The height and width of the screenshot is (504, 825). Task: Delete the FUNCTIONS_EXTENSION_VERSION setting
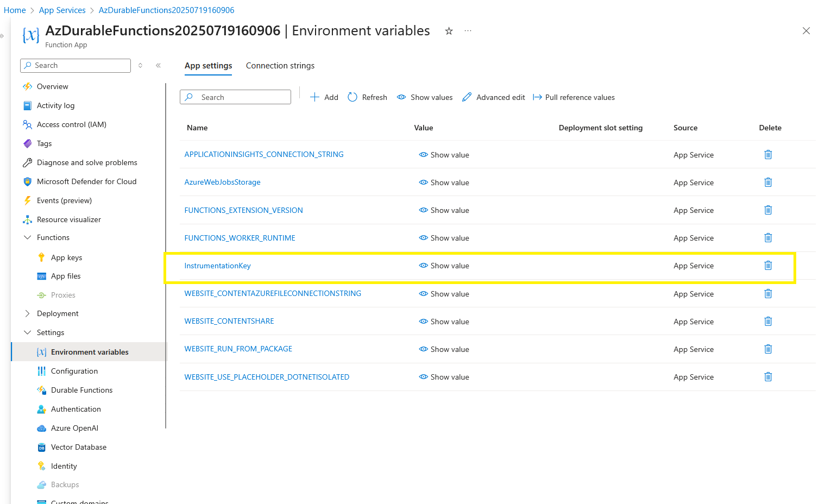(x=768, y=210)
